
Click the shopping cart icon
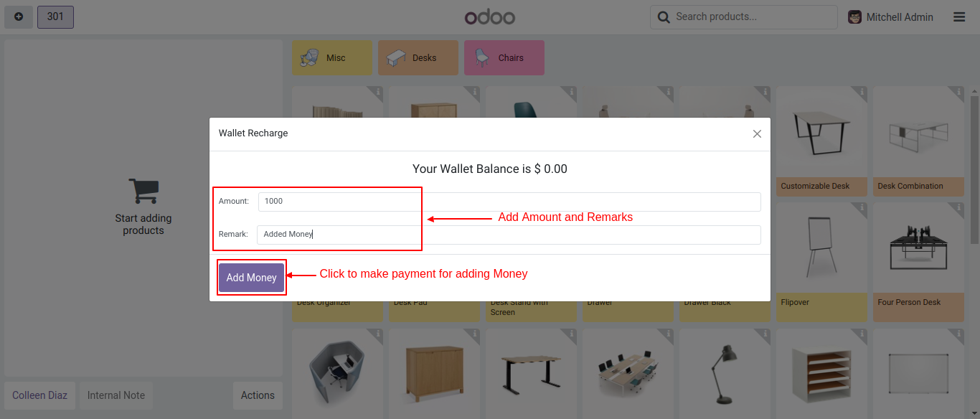pos(143,192)
